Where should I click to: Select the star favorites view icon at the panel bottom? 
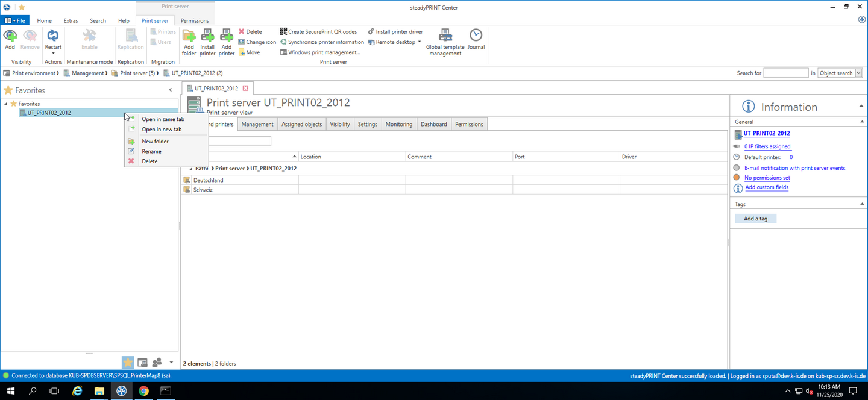coord(128,362)
